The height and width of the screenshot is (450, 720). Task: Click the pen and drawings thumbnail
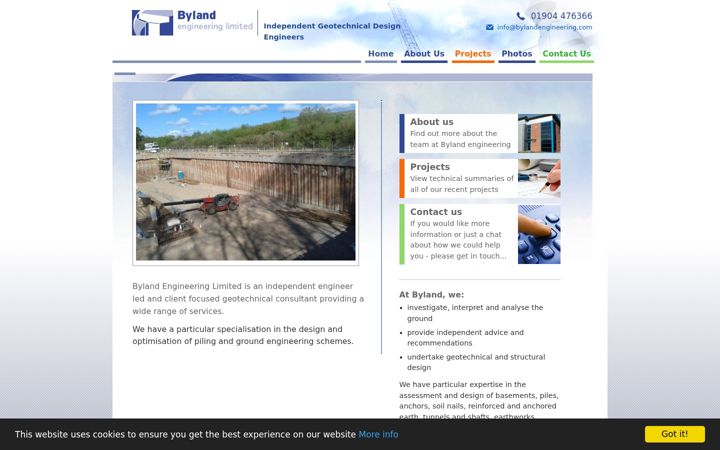(x=539, y=178)
